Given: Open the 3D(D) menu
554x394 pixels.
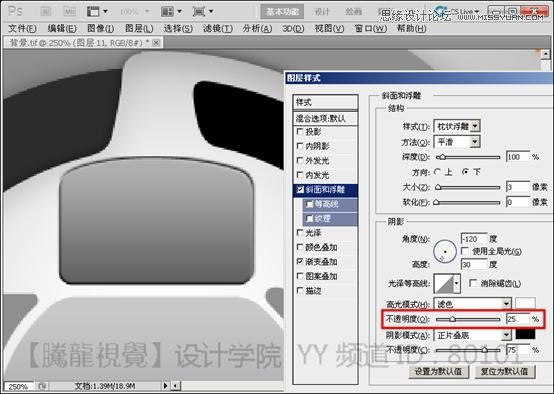Looking at the screenshot, I should point(293,29).
